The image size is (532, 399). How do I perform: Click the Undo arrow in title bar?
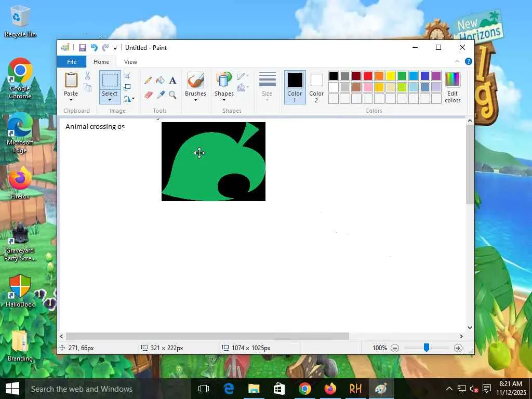94,48
